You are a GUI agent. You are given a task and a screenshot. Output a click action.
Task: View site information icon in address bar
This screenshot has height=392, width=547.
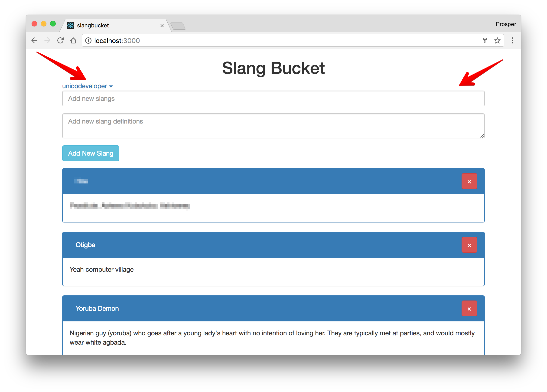88,41
